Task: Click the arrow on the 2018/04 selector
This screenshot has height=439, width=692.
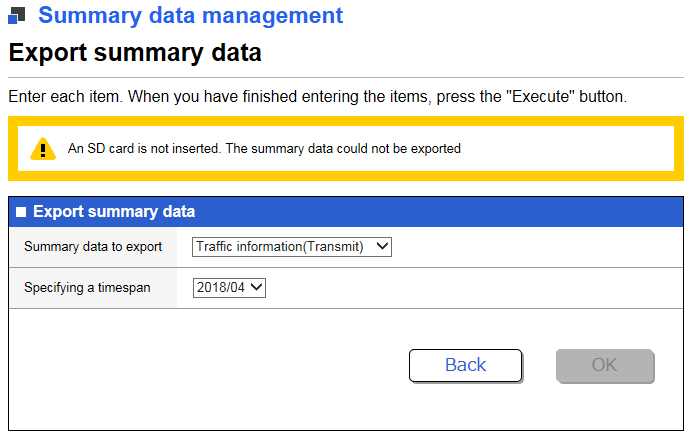Action: pyautogui.click(x=256, y=288)
